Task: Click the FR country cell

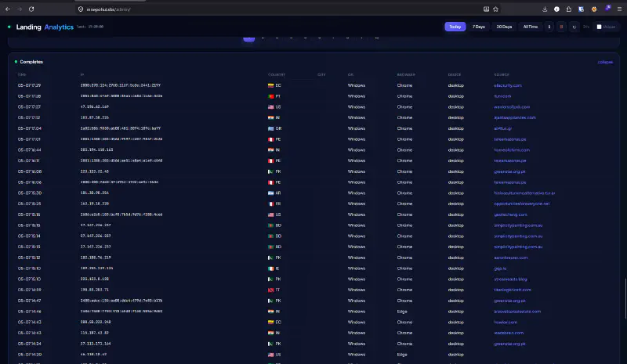Action: pos(274,204)
